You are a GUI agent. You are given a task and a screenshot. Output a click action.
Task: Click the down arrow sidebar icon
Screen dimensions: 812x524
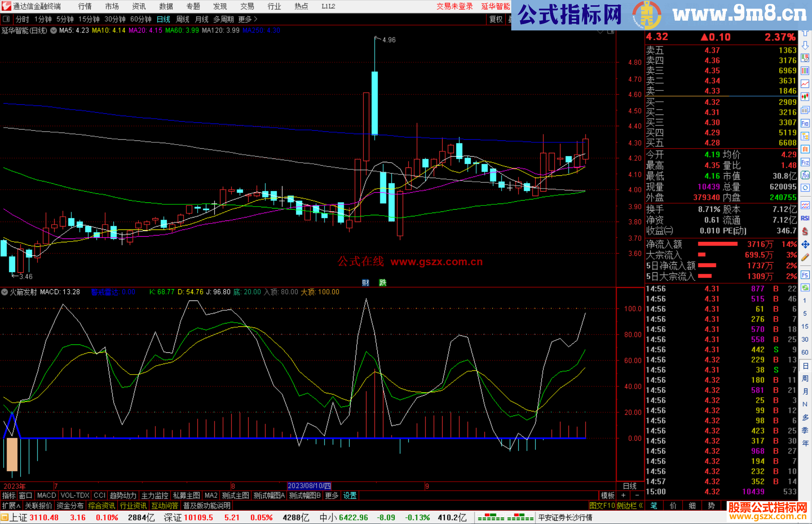pos(805,46)
